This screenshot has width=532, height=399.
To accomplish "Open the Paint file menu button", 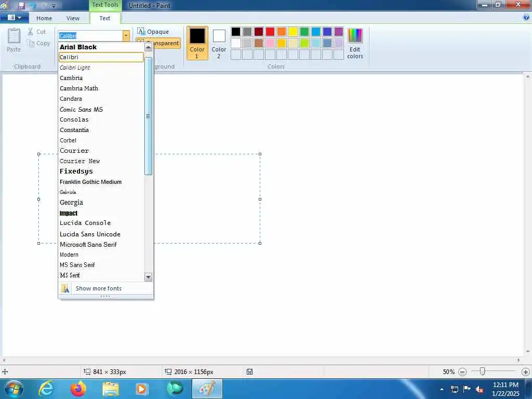I will 14,17.
